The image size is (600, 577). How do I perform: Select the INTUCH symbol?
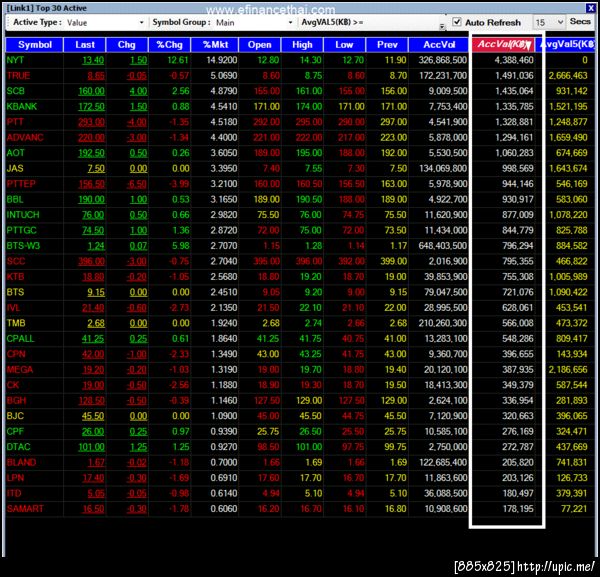tap(23, 215)
